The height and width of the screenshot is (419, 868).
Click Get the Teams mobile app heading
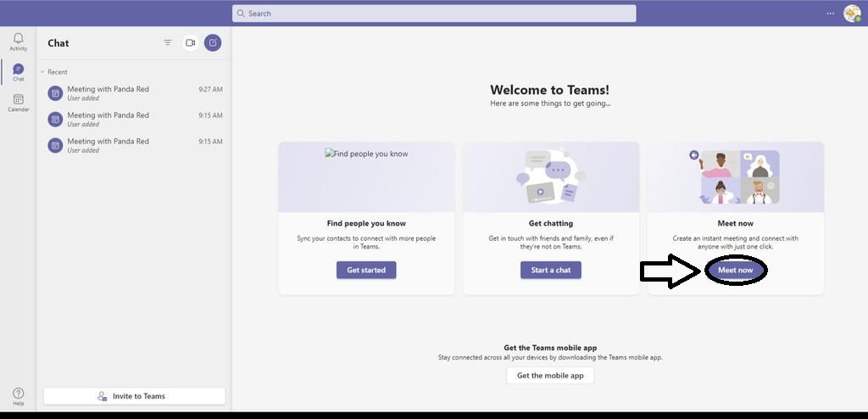point(550,348)
